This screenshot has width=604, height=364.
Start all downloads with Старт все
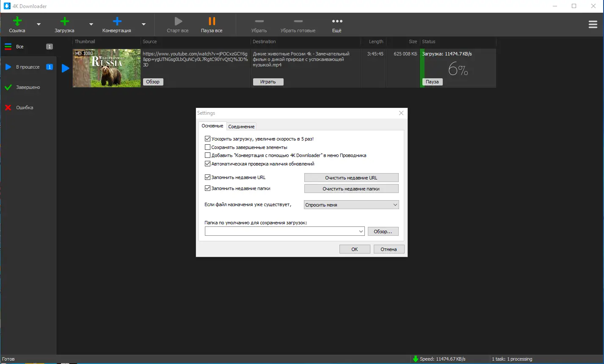point(178,25)
